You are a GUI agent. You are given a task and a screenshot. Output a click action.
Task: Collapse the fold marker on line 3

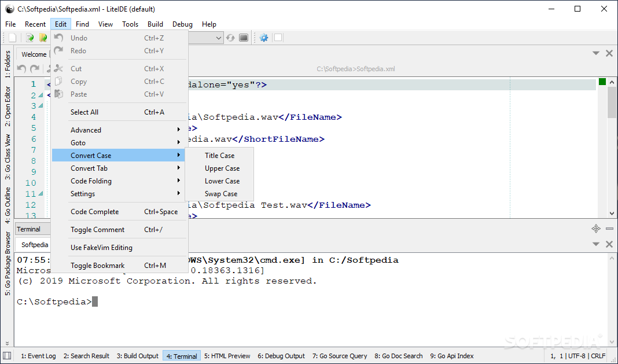click(x=41, y=106)
